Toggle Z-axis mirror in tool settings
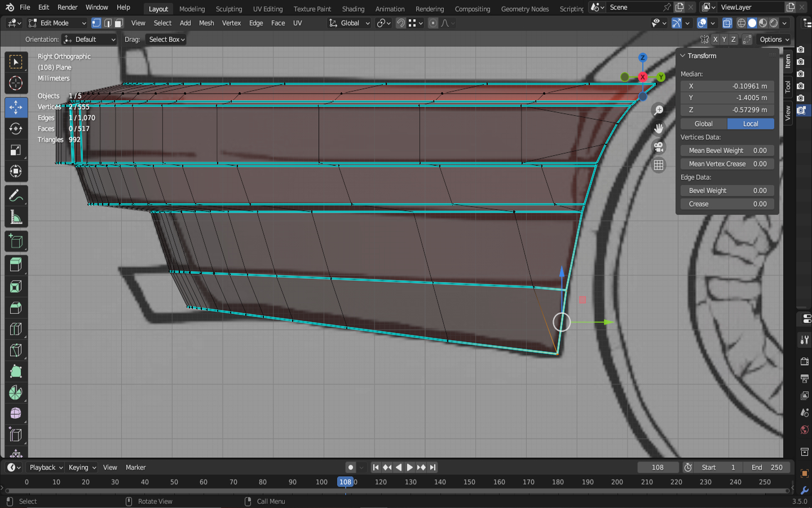This screenshot has height=508, width=812. point(734,40)
